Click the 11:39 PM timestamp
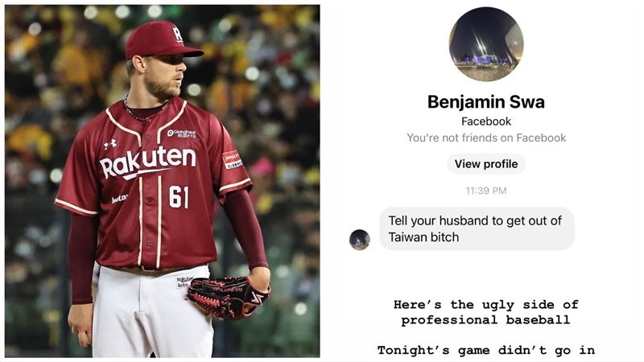This screenshot has height=362, width=644. 486,191
